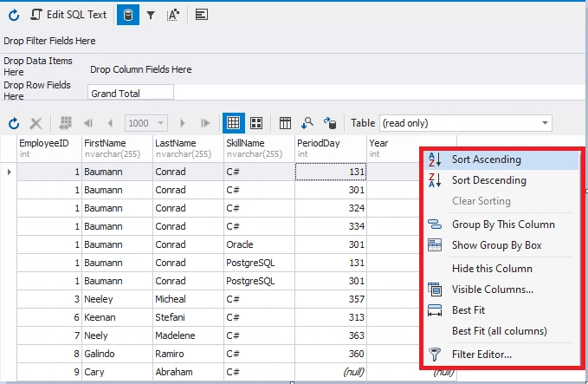588x384 pixels.
Task: Click the filter funnel icon in top toolbar
Action: coord(151,15)
